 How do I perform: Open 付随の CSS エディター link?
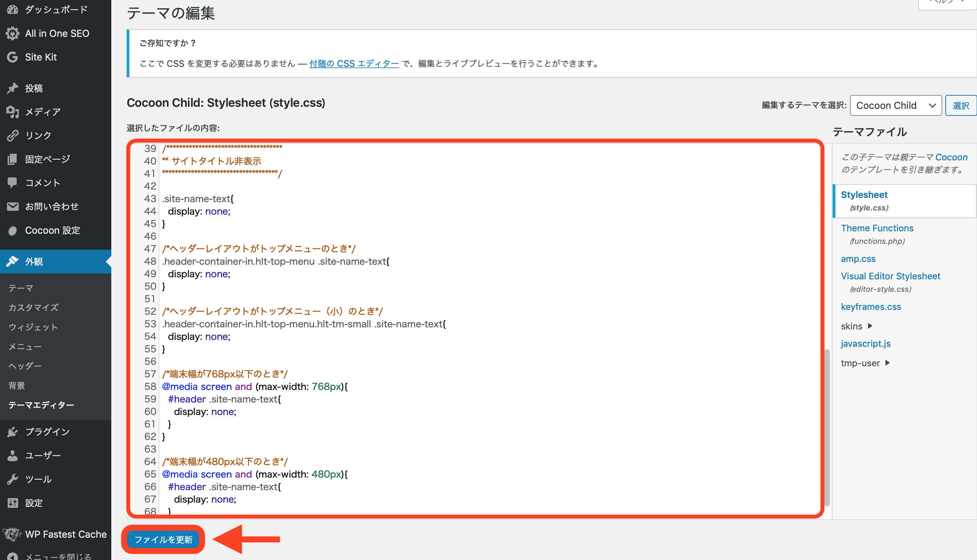click(x=354, y=63)
